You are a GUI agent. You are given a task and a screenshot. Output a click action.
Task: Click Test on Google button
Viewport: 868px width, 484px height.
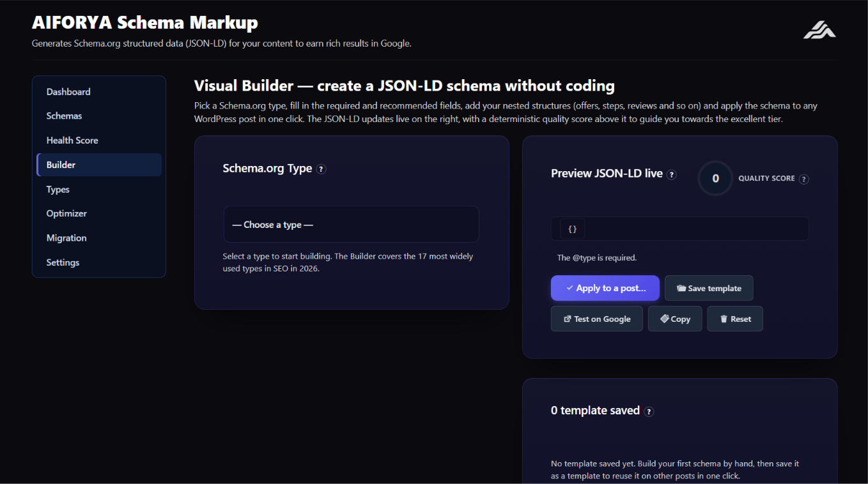597,319
